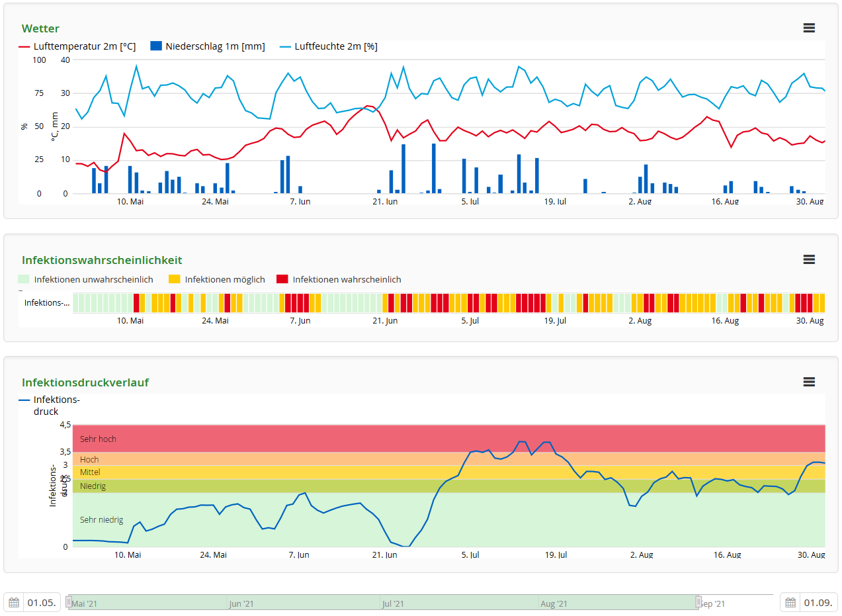Image resolution: width=842 pixels, height=616 pixels.
Task: Toggle the Infektionen wahrscheinlich legend entry
Action: point(346,279)
